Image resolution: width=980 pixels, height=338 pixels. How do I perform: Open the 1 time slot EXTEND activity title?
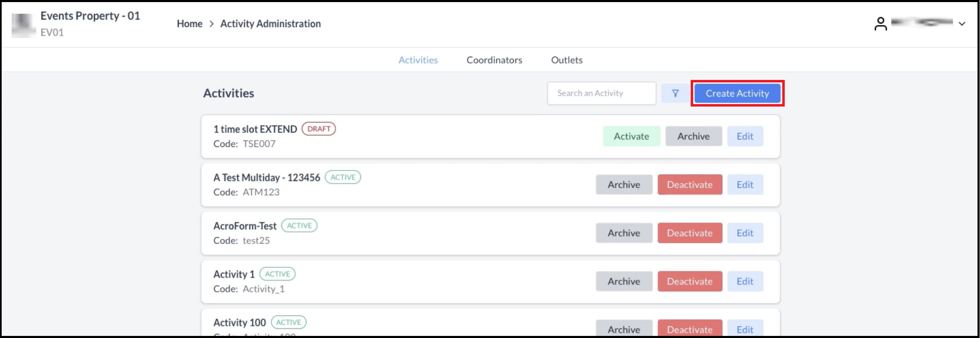click(x=255, y=129)
